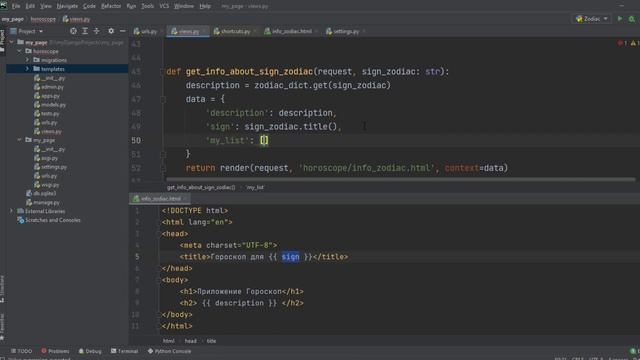Collapse the my_page root project node
The width and height of the screenshot is (640, 360).
coord(11,42)
